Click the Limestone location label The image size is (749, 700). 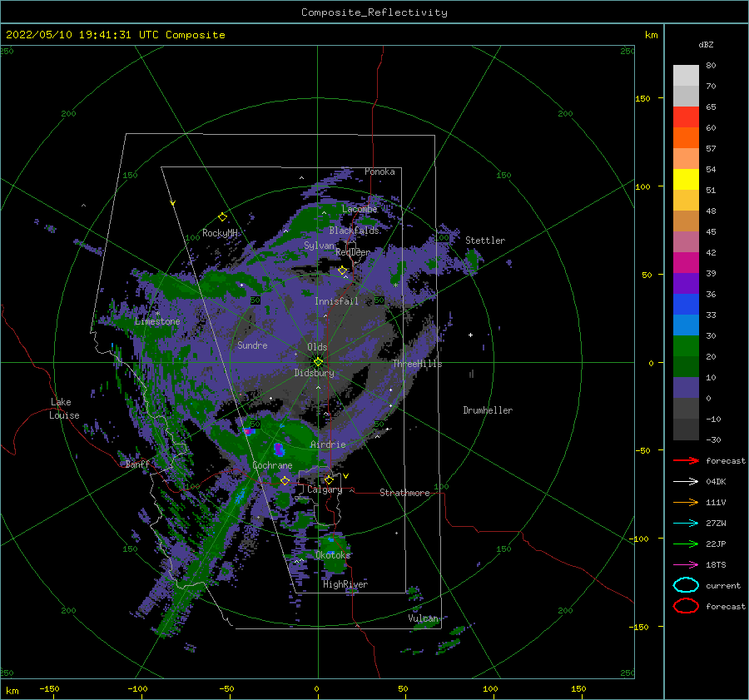pyautogui.click(x=157, y=321)
